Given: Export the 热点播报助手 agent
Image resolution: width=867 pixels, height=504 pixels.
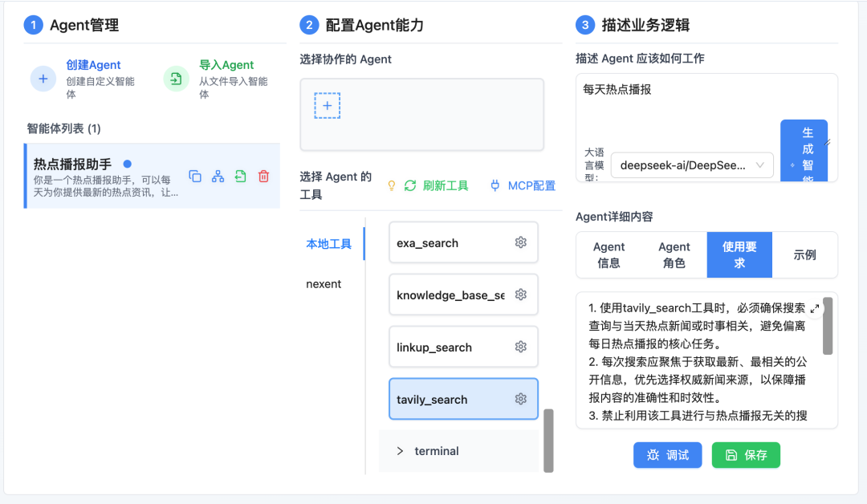Looking at the screenshot, I should [x=241, y=177].
